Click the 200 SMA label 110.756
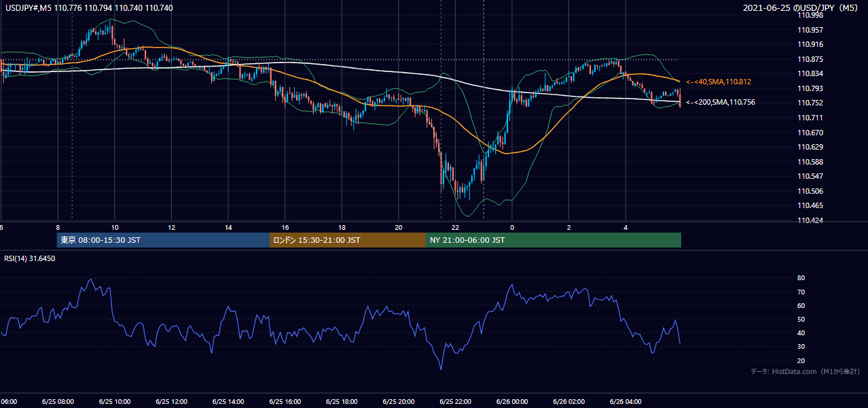 (721, 103)
